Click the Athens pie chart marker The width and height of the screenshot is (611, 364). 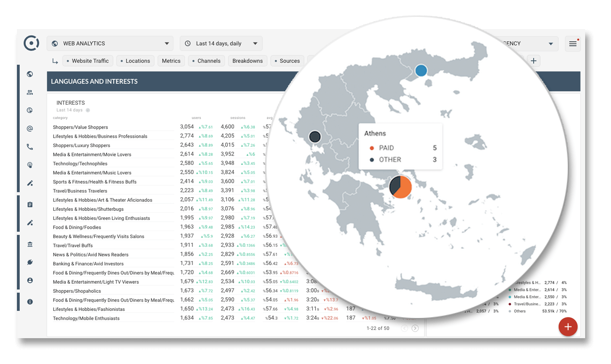click(x=400, y=186)
